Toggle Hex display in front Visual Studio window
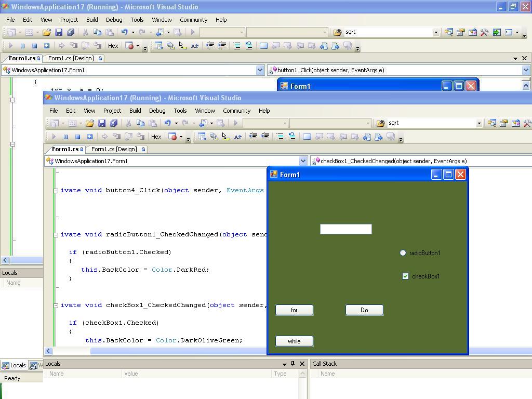Screen dimensions: 532x399 pyautogui.click(x=156, y=137)
